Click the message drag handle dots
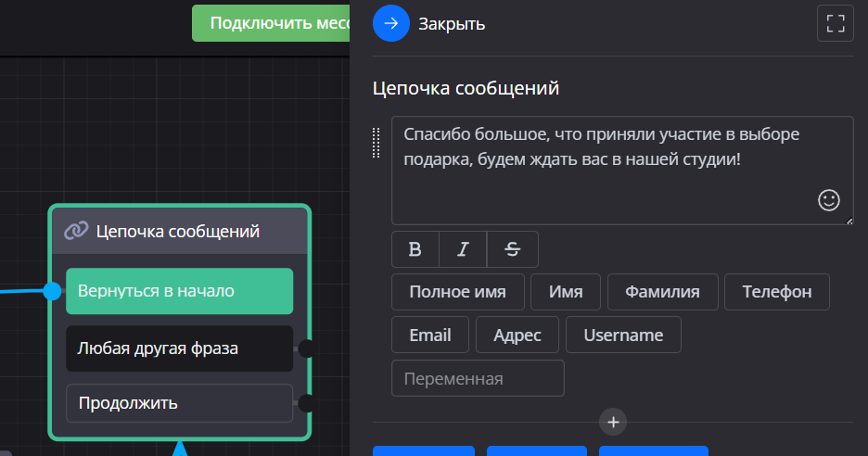This screenshot has height=456, width=868. pos(377,142)
